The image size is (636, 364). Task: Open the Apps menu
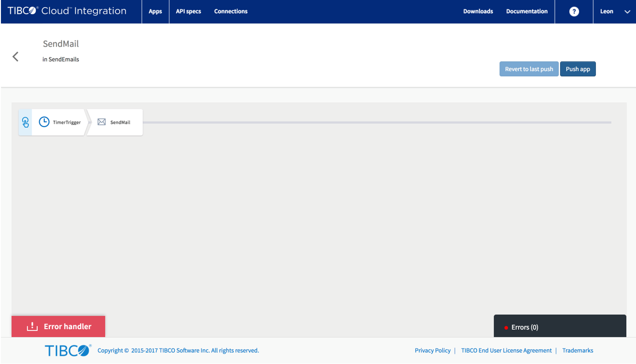click(155, 11)
